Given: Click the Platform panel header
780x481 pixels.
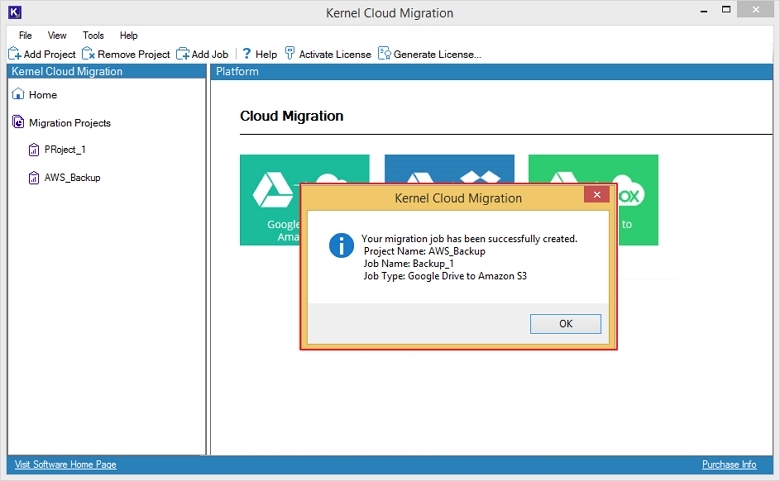Looking at the screenshot, I should 491,71.
